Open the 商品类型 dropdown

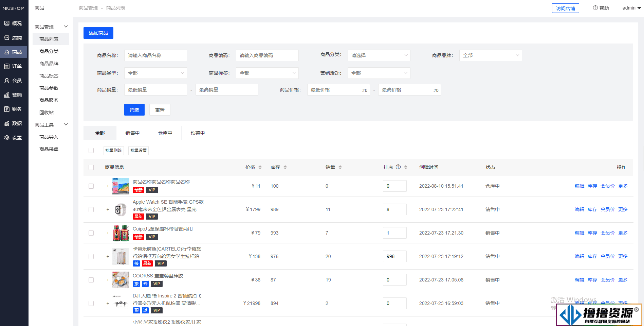[x=155, y=73]
